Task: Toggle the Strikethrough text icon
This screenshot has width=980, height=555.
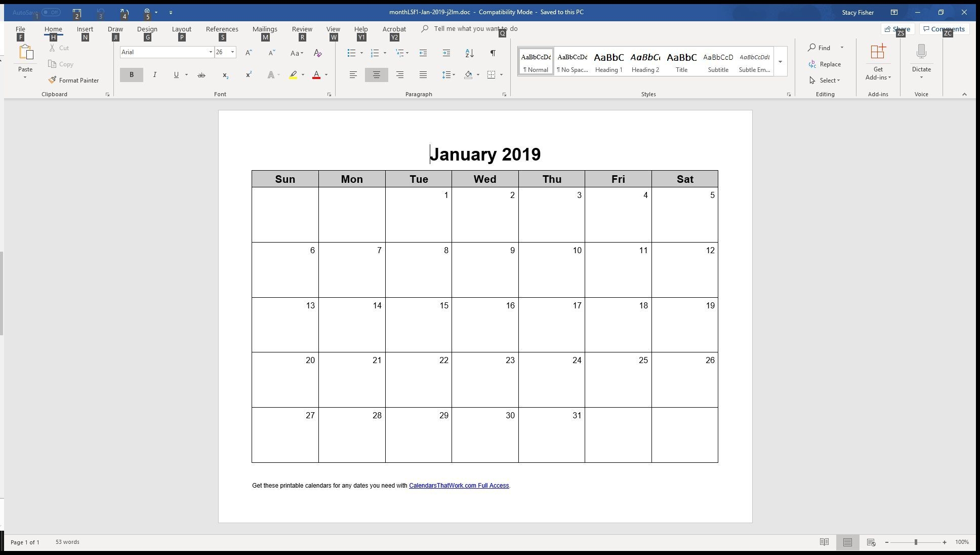Action: [x=201, y=75]
